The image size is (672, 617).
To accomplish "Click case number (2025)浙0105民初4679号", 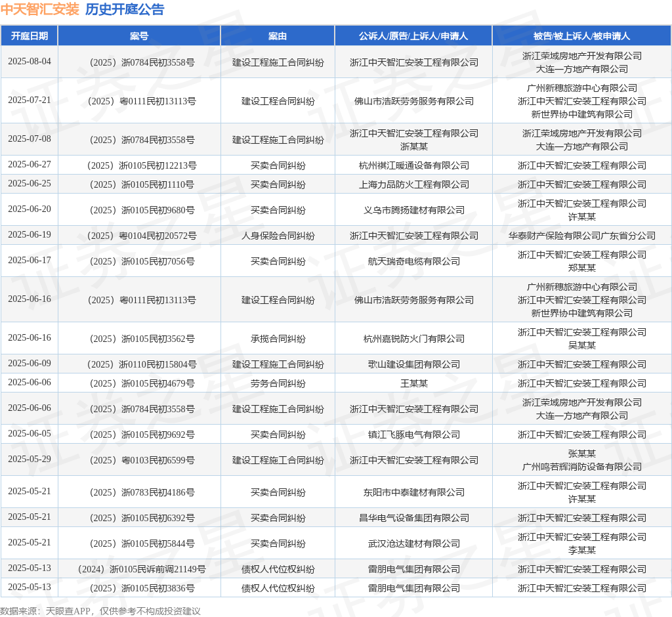I will (142, 383).
